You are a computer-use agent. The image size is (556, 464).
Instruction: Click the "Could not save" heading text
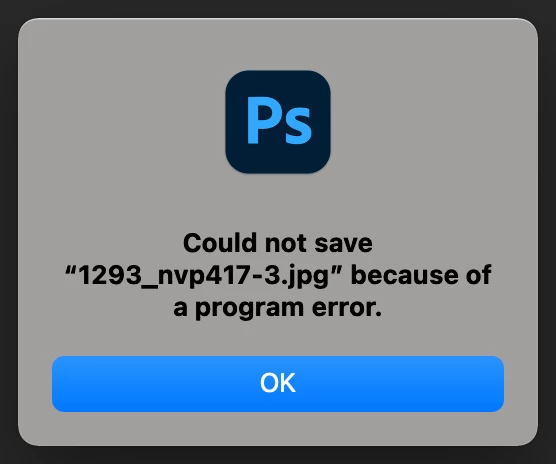pyautogui.click(x=278, y=243)
